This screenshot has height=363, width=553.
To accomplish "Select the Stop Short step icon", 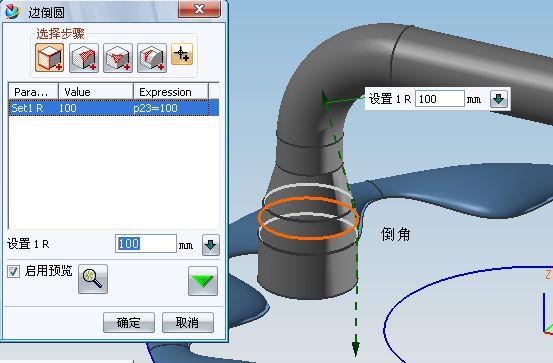I will 152,58.
